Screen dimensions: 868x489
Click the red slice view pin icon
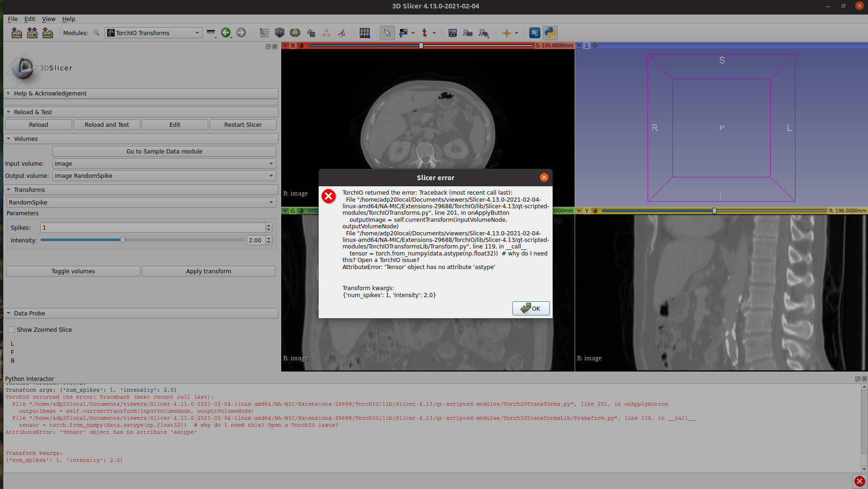pos(285,46)
